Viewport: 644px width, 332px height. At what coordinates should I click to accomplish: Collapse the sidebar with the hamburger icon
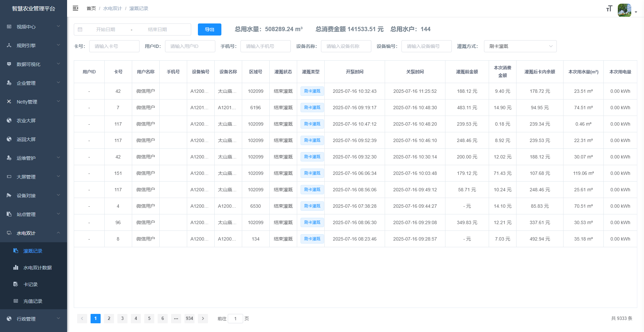[75, 8]
